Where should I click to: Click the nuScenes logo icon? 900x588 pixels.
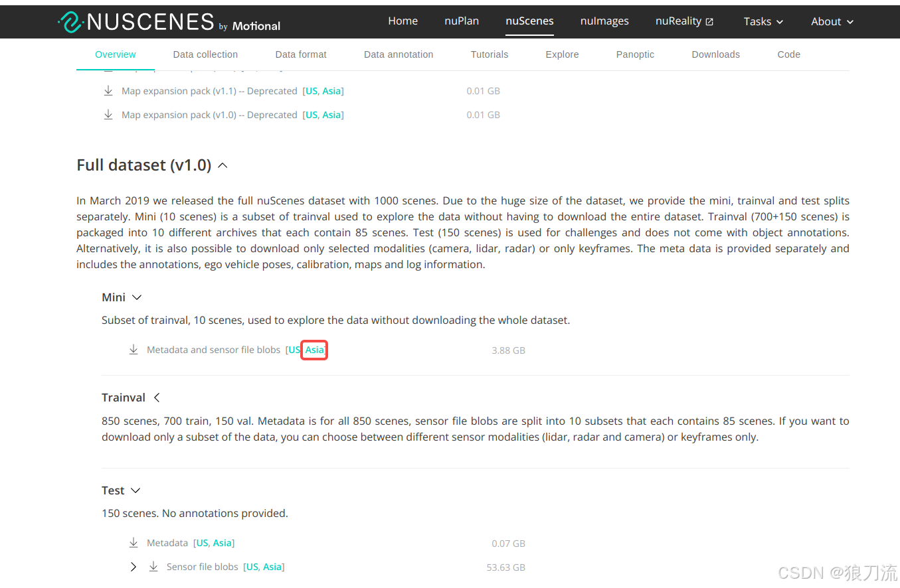pyautogui.click(x=70, y=21)
